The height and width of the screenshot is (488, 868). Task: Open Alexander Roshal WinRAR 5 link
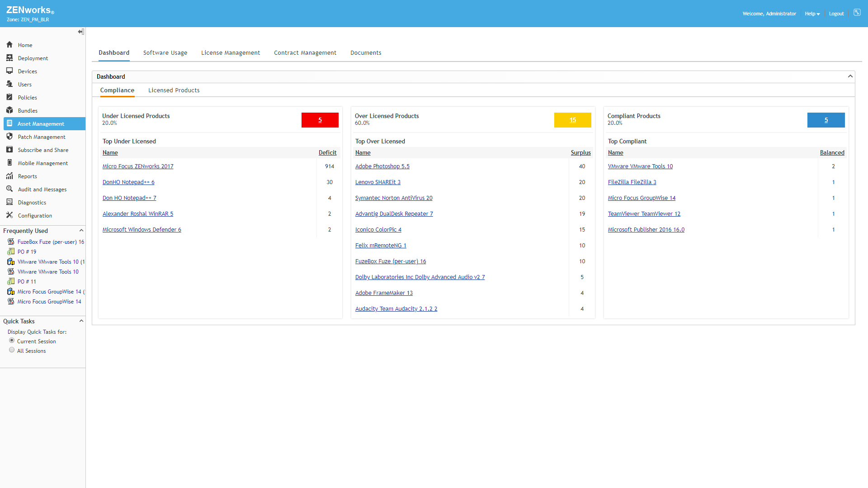[x=137, y=214]
